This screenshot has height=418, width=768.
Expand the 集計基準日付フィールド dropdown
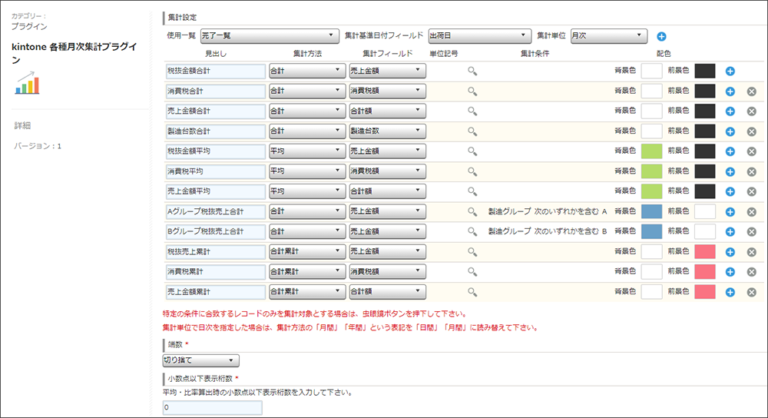click(479, 36)
